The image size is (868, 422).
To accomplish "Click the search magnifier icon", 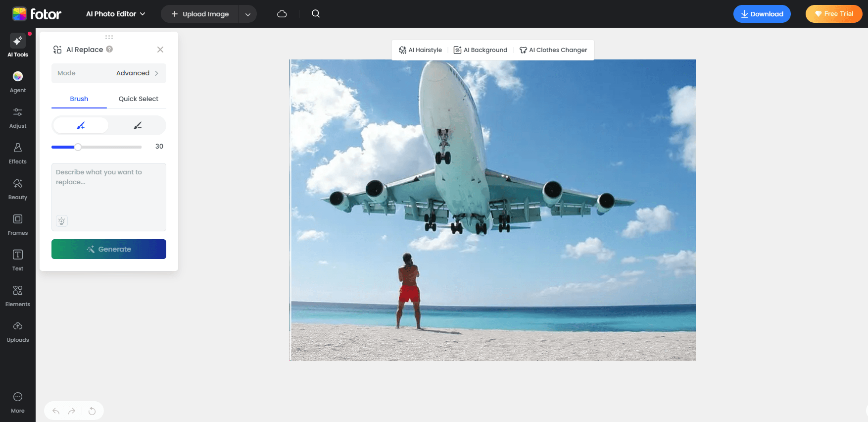I will 316,14.
